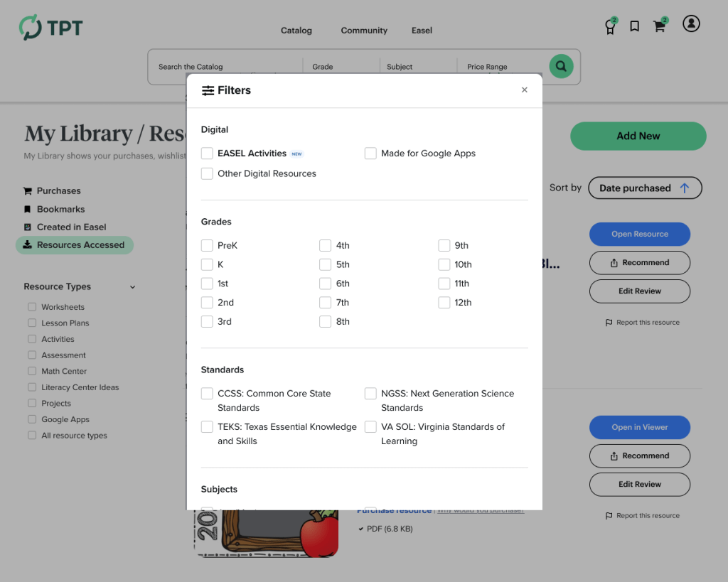Click the Add New button
Image resolution: width=728 pixels, height=582 pixels.
point(638,136)
